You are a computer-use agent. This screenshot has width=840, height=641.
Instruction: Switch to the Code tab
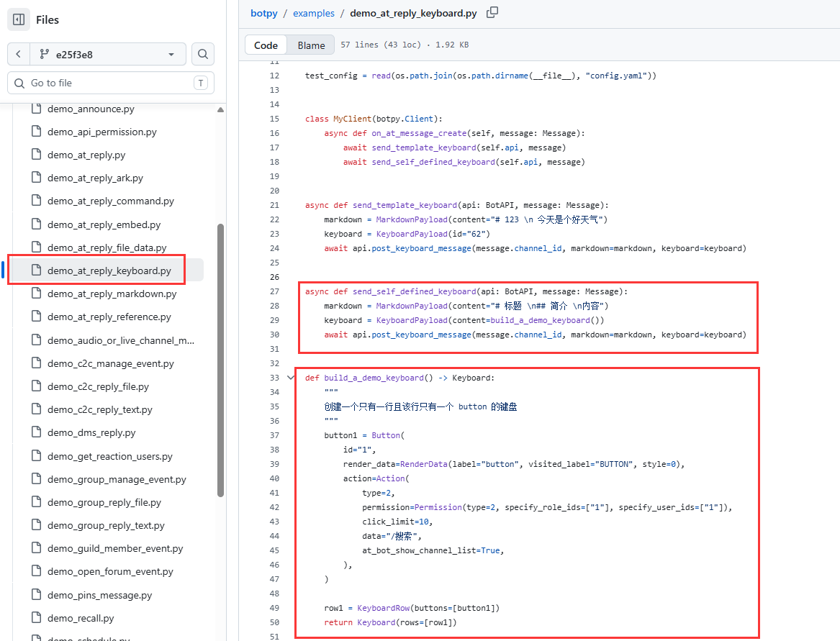coord(266,45)
